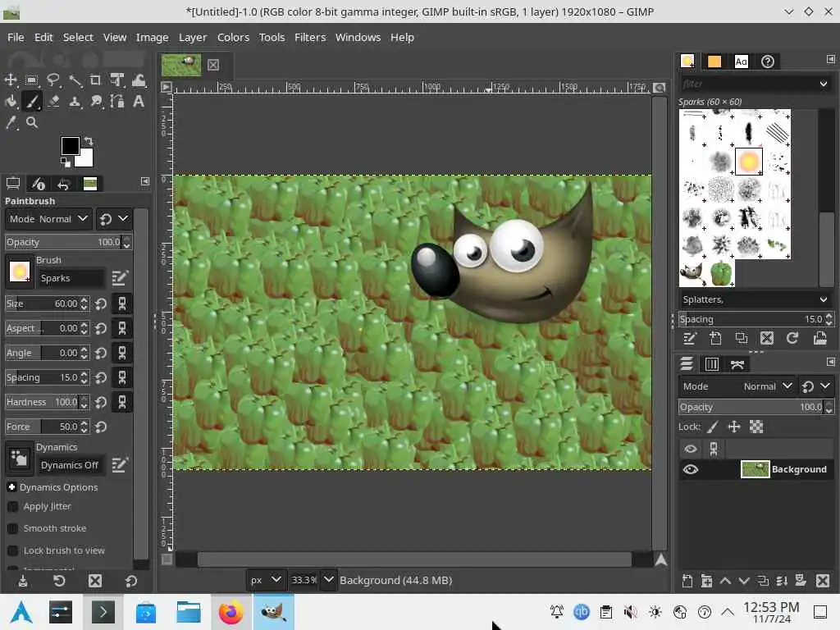Open the Splatters tag dropdown
840x630 pixels.
coord(824,299)
